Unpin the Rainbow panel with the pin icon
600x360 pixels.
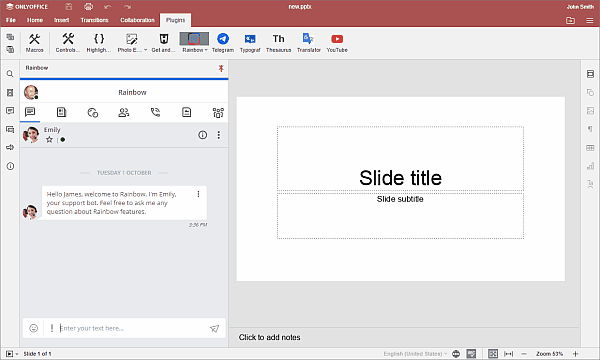(221, 68)
